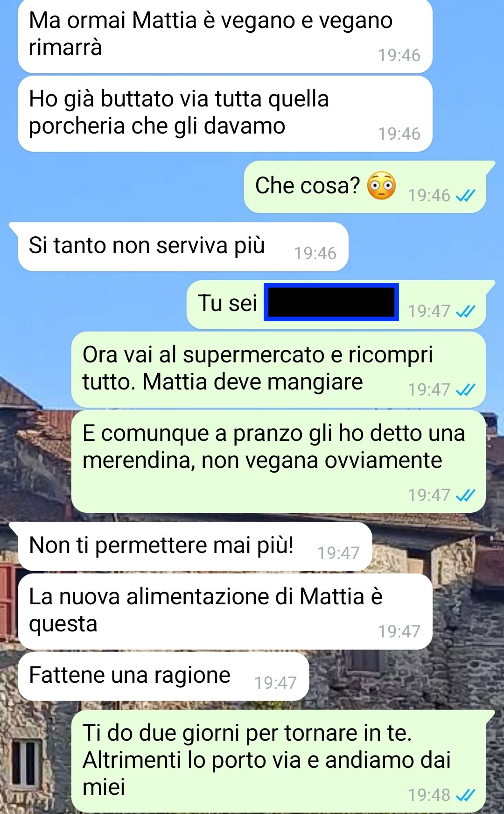Tap message 'Ho già buttato via tutta quella porcheria'

225,114
